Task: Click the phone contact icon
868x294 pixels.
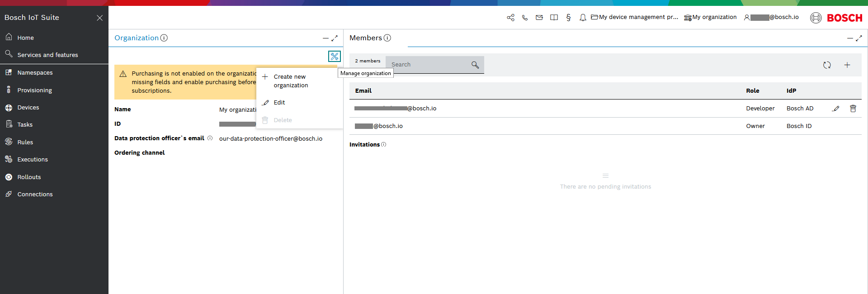Action: click(525, 18)
